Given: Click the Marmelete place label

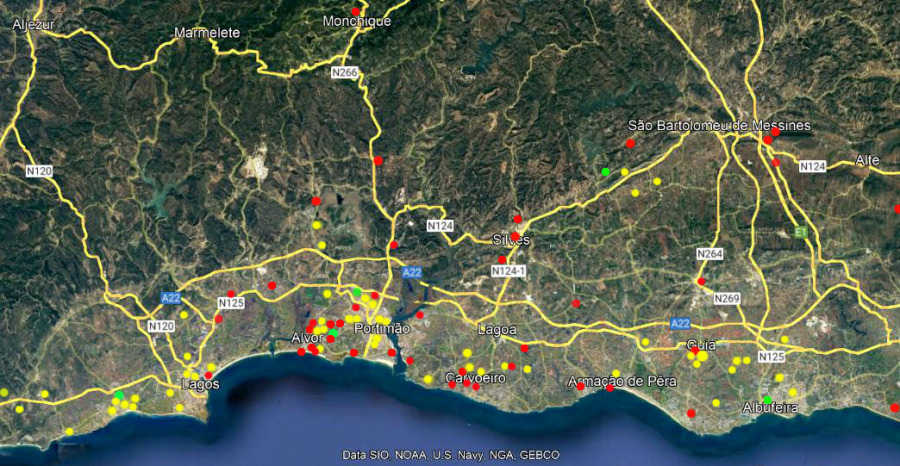Looking at the screenshot, I should pyautogui.click(x=207, y=33).
